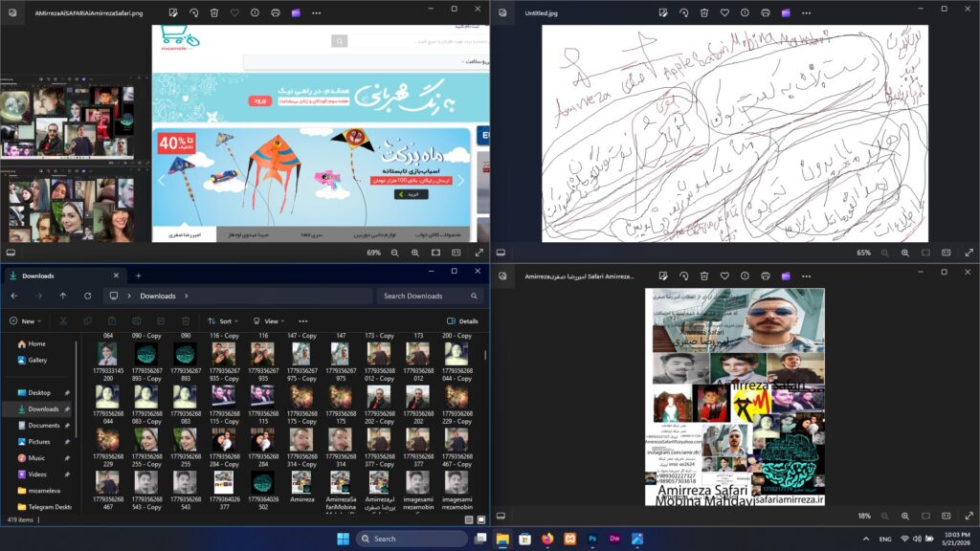
Task: Expand the Sort dropdown
Action: click(223, 321)
